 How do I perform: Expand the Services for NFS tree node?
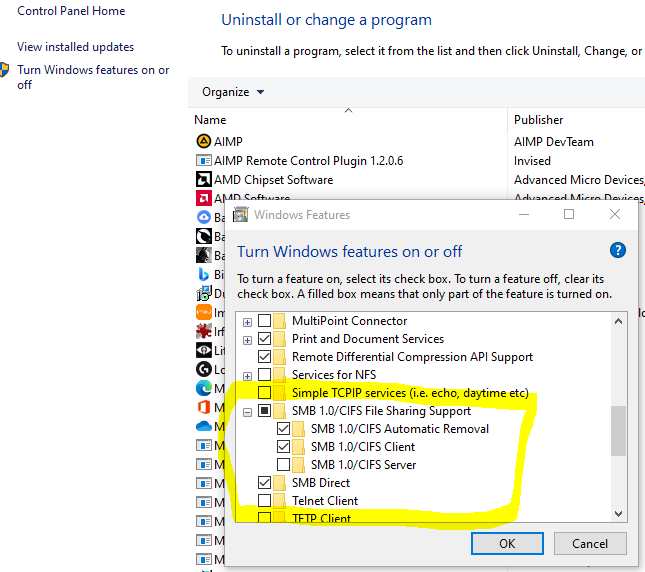247,376
